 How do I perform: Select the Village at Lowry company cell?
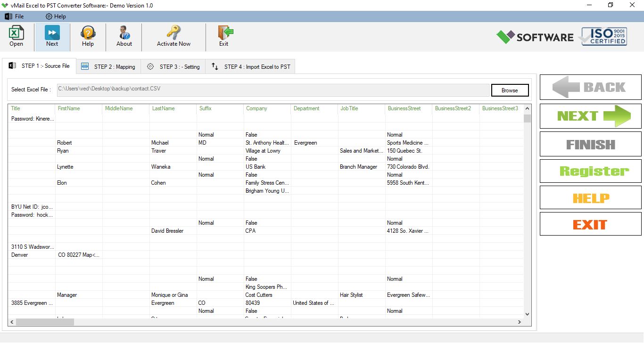coord(267,151)
